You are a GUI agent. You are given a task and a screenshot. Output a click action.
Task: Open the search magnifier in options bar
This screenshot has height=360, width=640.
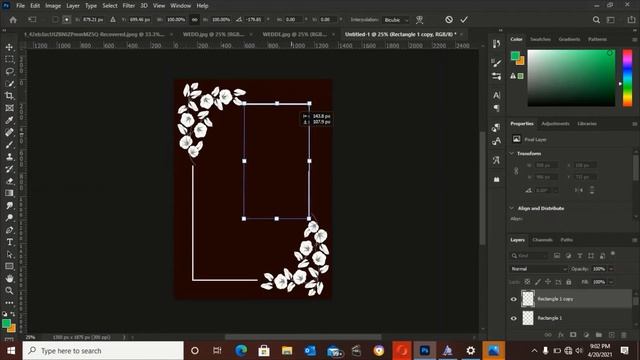pos(596,20)
